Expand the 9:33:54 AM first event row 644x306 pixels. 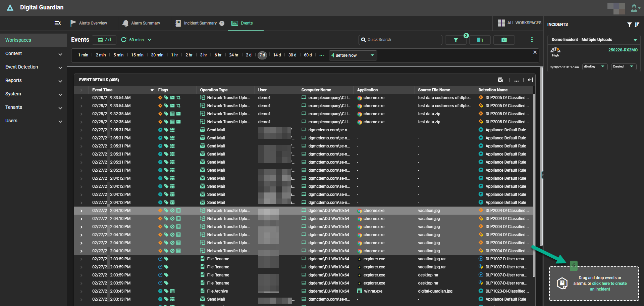coord(81,98)
